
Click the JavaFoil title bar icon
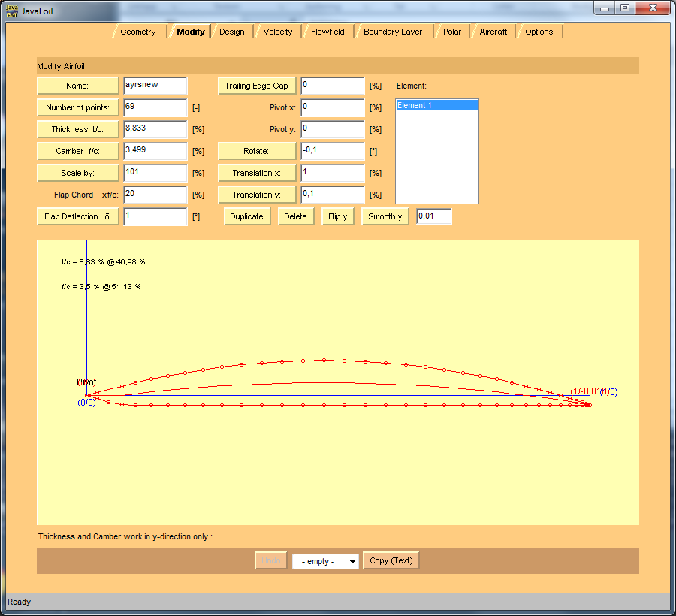pyautogui.click(x=12, y=10)
